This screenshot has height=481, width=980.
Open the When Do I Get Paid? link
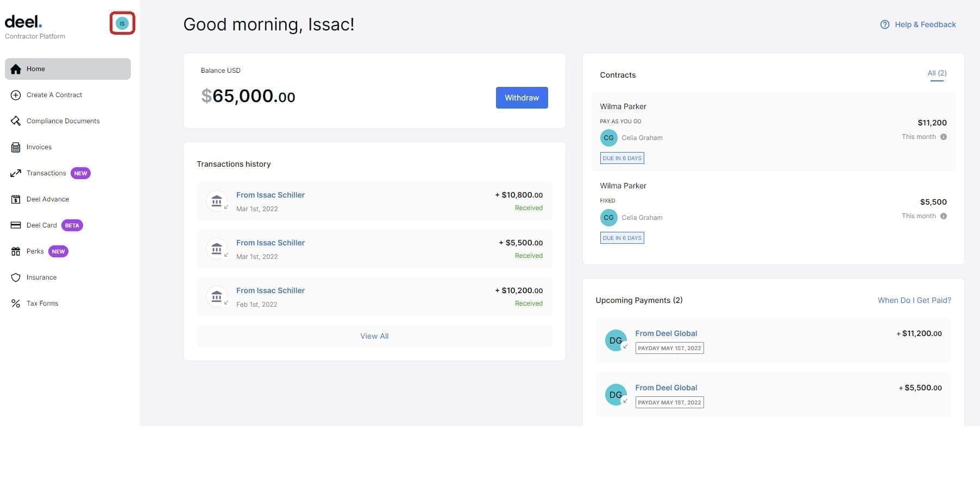pyautogui.click(x=914, y=300)
